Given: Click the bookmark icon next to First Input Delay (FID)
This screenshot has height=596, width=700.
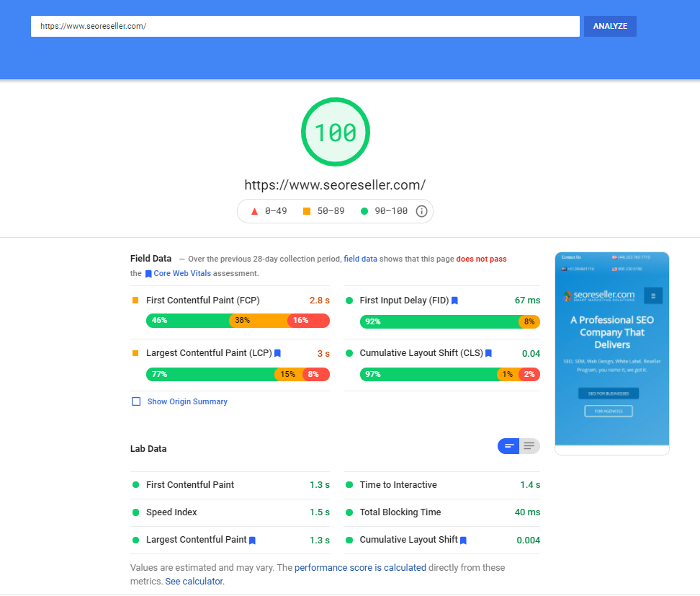Looking at the screenshot, I should coord(454,301).
